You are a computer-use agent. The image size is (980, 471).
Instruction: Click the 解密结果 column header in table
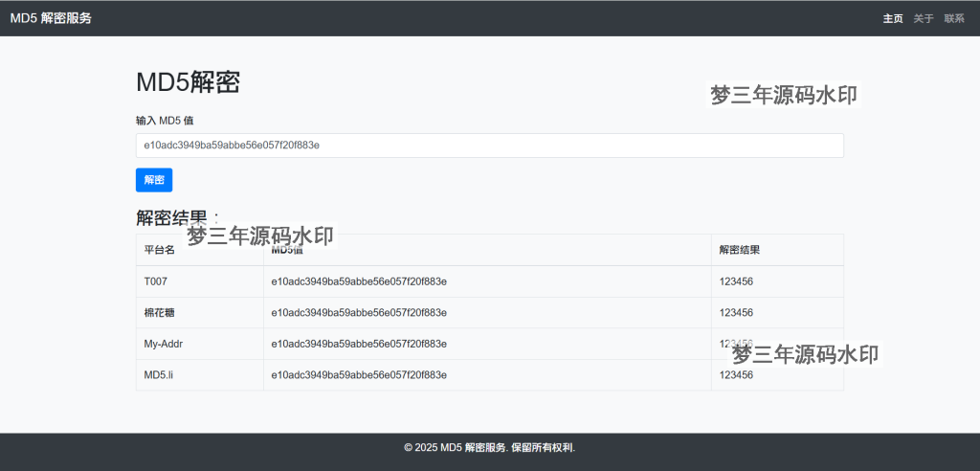740,250
